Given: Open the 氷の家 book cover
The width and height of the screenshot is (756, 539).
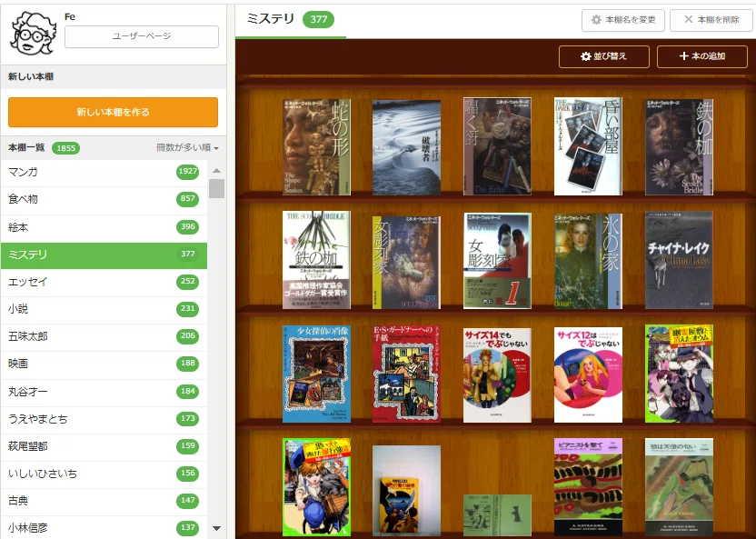Looking at the screenshot, I should tap(588, 261).
